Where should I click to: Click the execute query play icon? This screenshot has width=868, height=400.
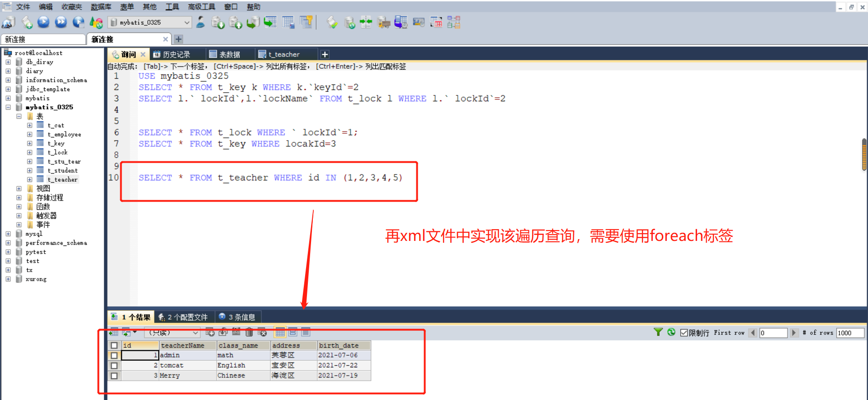43,22
